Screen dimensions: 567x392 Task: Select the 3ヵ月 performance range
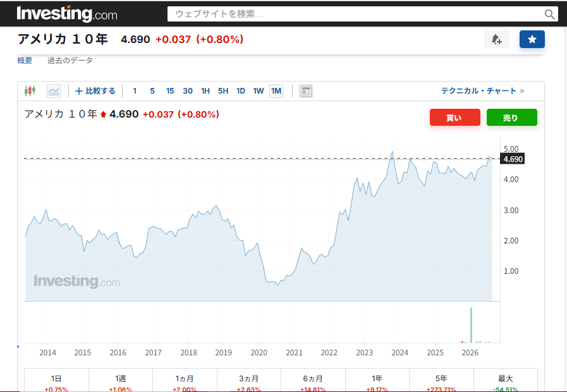click(x=249, y=380)
